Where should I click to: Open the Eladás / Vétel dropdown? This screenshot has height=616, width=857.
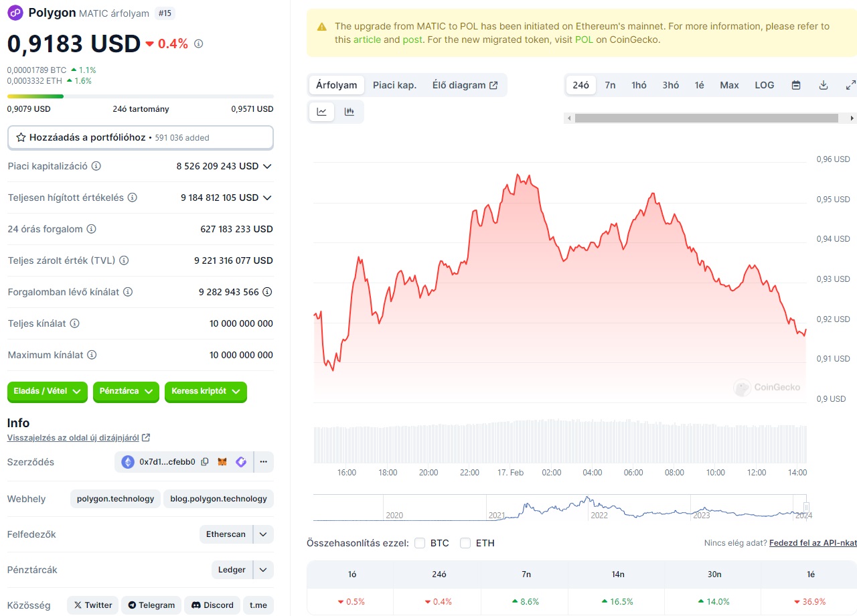[48, 392]
